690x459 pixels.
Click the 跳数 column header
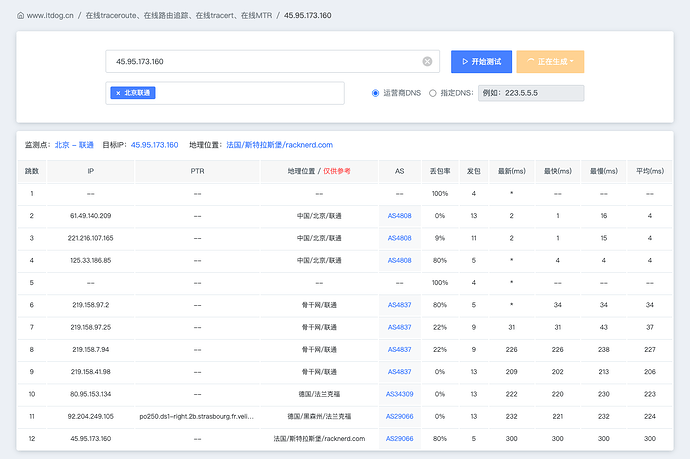tap(32, 171)
